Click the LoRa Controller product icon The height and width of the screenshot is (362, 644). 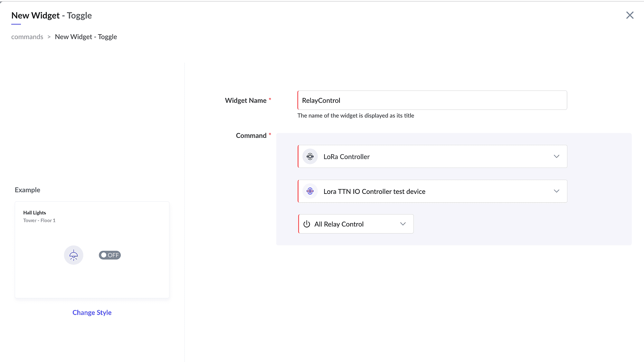[310, 157]
